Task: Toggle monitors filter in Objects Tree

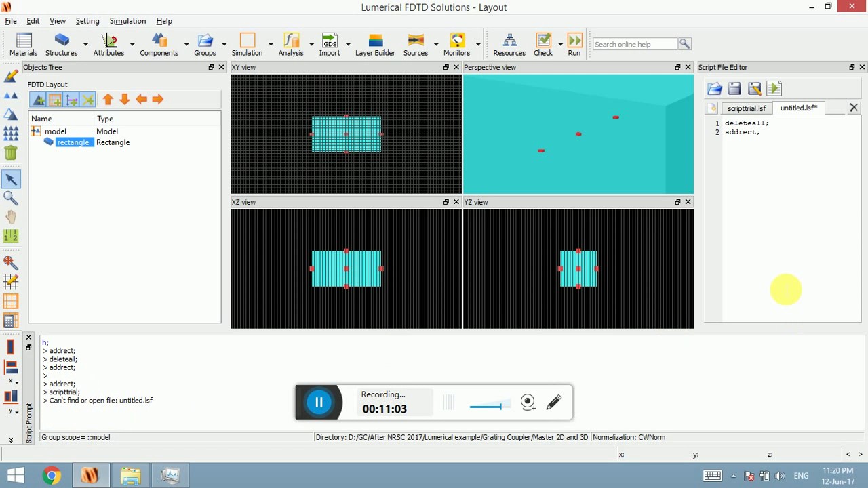Action: (x=87, y=100)
